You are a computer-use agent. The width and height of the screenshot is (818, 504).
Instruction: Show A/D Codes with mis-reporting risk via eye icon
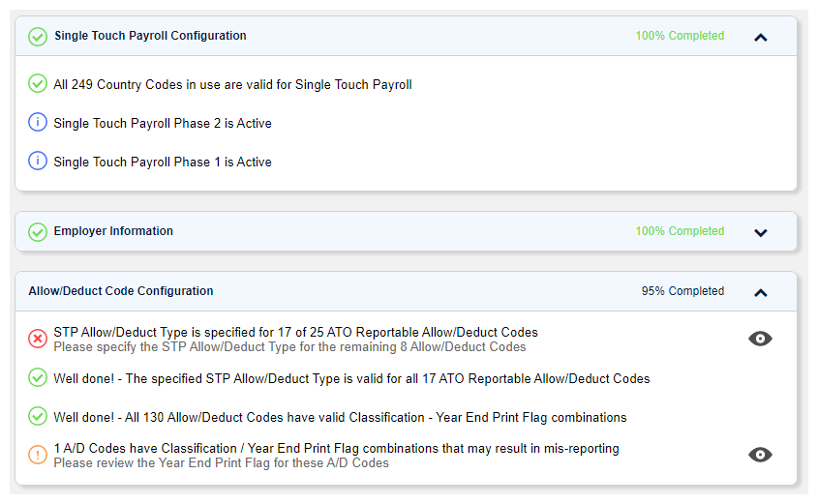click(761, 455)
